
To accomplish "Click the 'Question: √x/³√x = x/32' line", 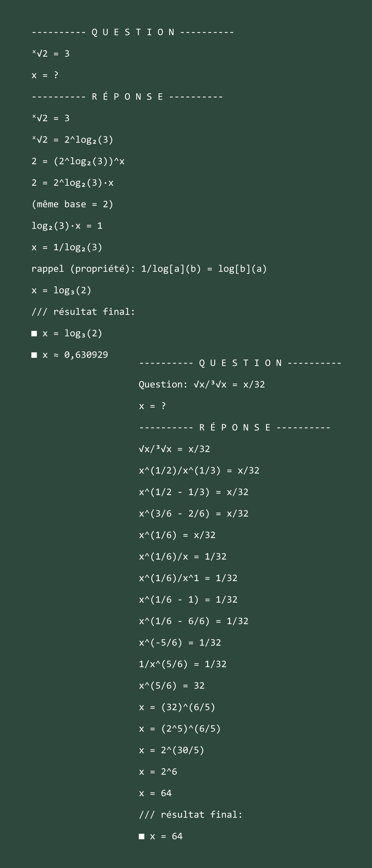I will click(202, 384).
